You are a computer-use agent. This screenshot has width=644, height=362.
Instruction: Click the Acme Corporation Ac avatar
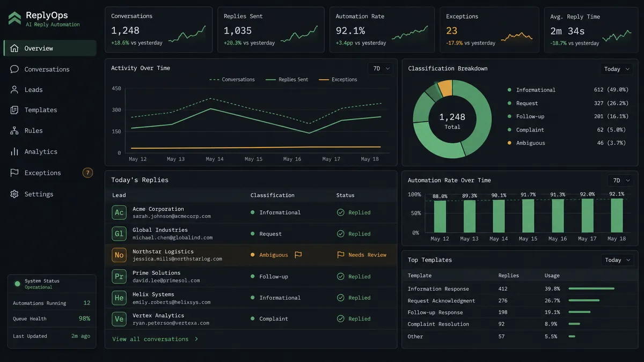tap(119, 212)
